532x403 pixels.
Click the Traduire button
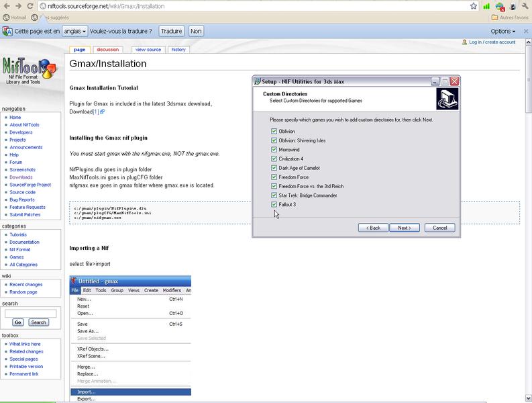coord(171,32)
